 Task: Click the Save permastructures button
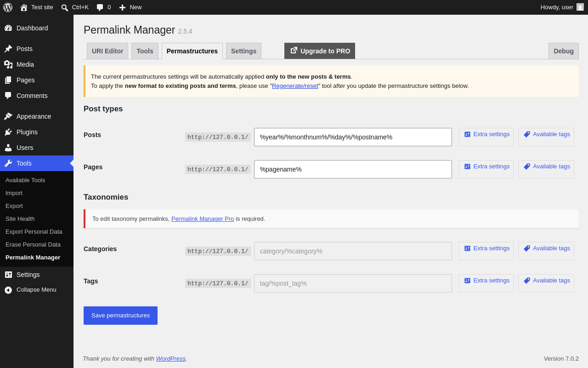pos(120,316)
